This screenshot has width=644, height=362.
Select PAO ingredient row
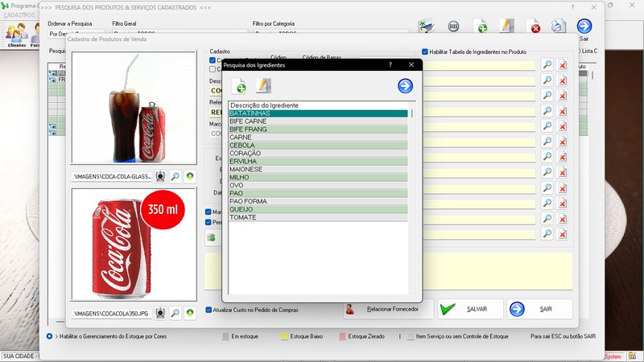coord(318,193)
